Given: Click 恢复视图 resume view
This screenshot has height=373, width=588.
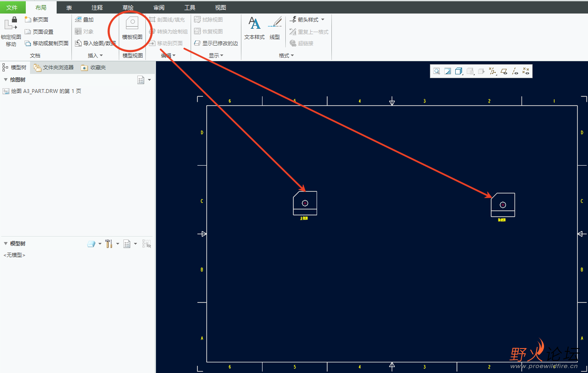Looking at the screenshot, I should click(x=208, y=31).
